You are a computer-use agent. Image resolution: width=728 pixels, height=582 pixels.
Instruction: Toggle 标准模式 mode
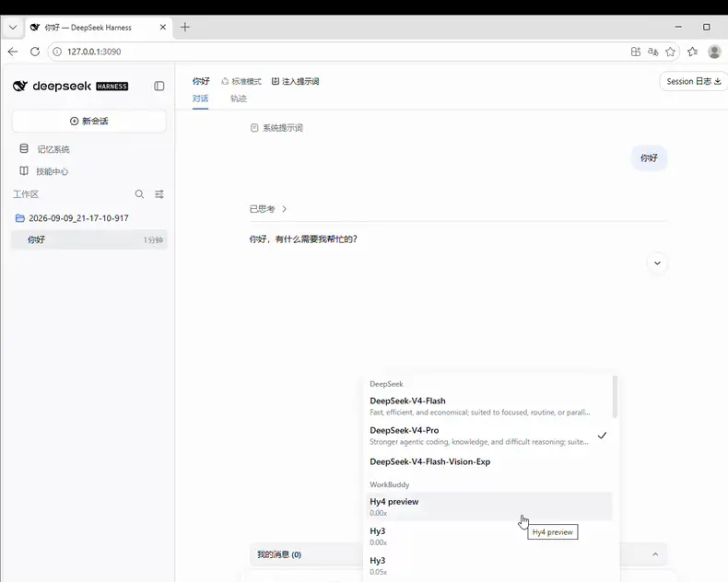[241, 81]
